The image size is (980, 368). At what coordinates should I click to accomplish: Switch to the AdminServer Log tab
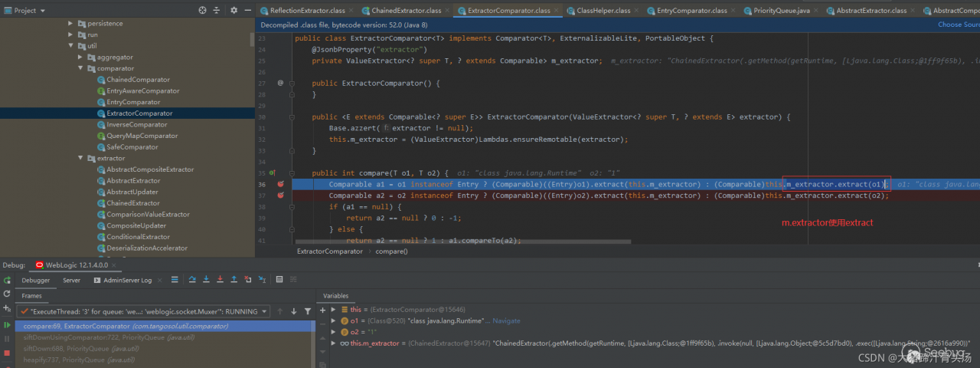point(127,280)
